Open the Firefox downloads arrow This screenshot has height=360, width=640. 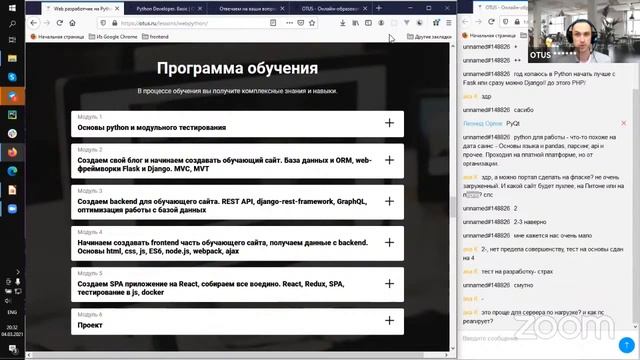click(343, 23)
